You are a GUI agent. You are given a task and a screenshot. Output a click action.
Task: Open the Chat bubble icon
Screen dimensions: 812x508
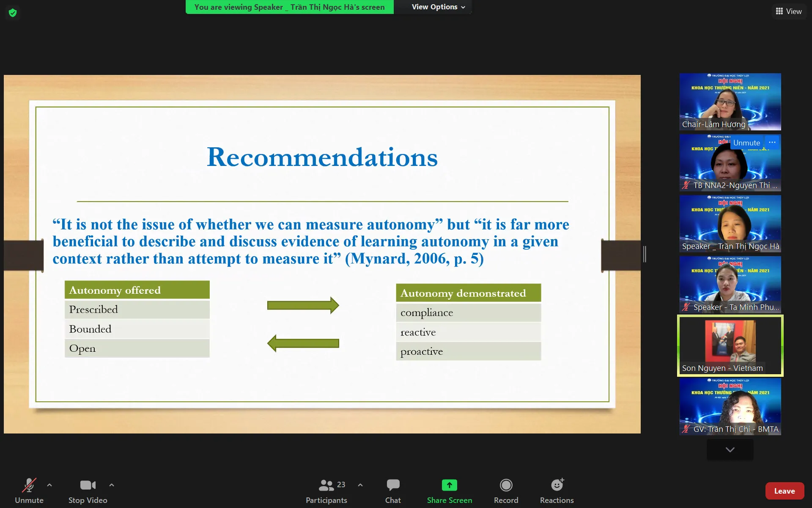click(x=393, y=485)
